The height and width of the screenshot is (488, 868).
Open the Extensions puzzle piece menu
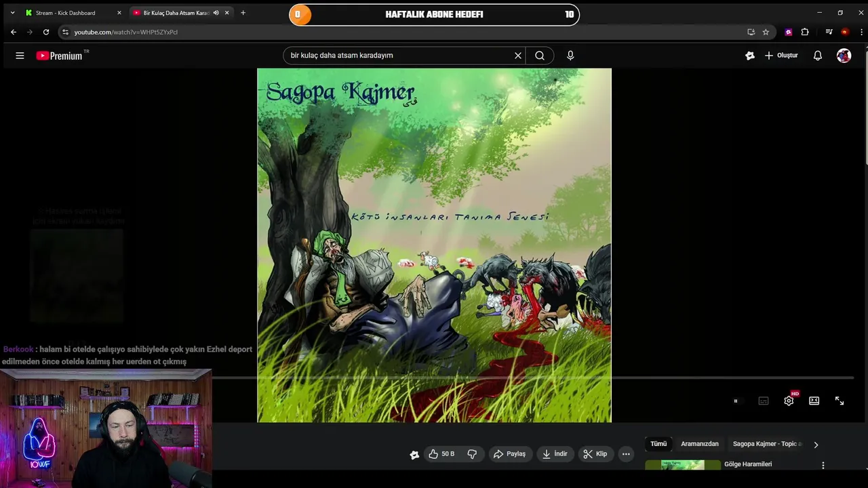(x=805, y=32)
